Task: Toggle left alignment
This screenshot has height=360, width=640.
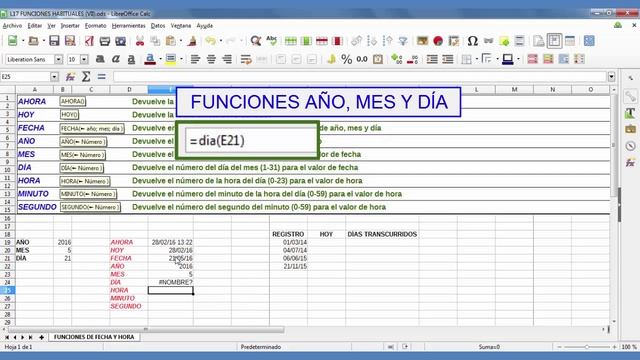Action: click(196, 60)
